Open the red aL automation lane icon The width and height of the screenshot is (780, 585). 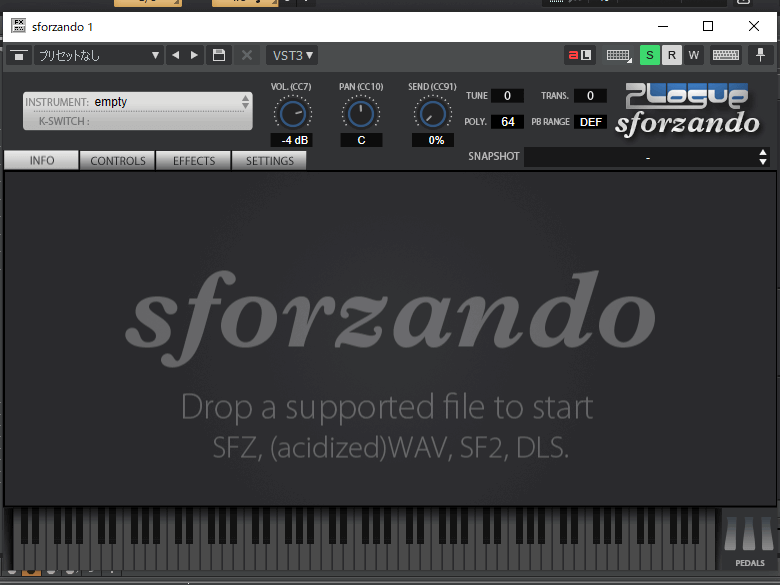[x=580, y=55]
